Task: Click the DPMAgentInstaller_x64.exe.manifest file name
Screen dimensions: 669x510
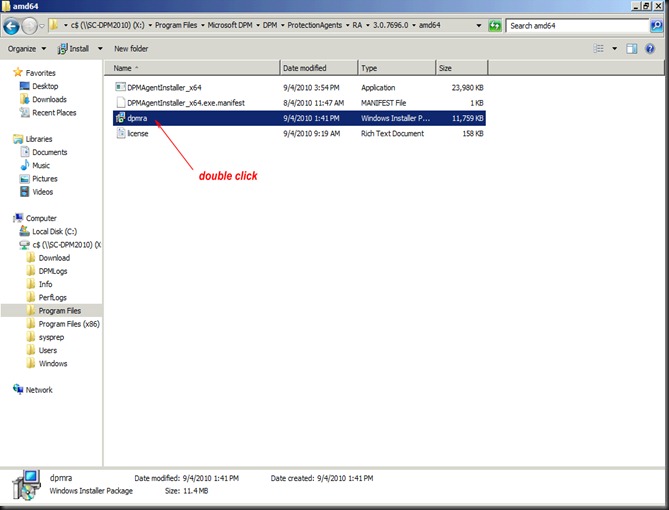Action: tap(186, 103)
